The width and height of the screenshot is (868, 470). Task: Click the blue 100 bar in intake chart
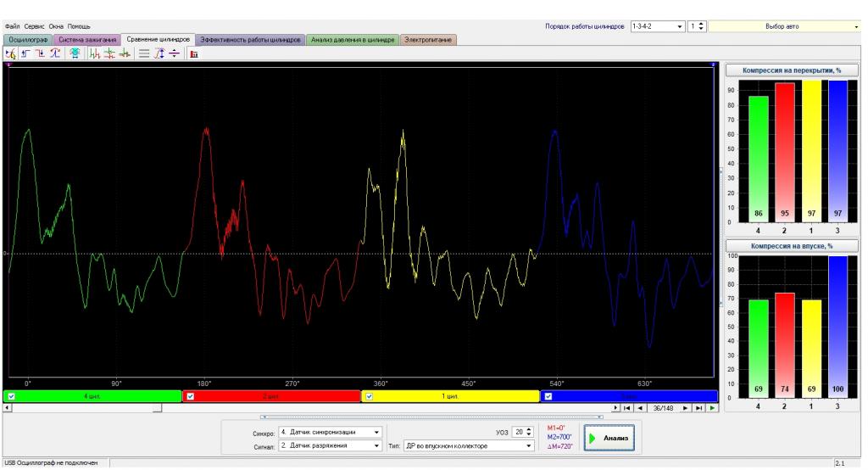coord(837,327)
